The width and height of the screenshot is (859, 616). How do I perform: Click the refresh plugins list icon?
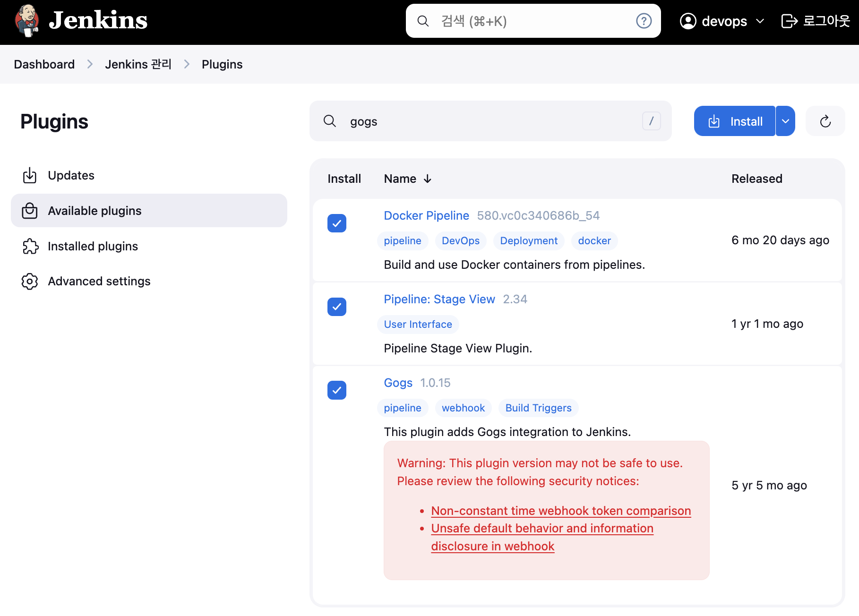pyautogui.click(x=825, y=121)
